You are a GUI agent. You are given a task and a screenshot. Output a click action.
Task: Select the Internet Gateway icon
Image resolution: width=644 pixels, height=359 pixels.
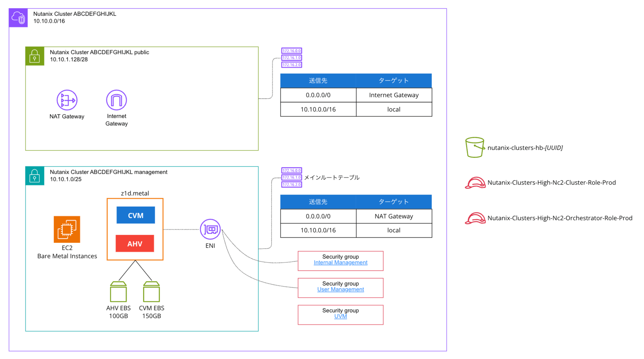(117, 100)
